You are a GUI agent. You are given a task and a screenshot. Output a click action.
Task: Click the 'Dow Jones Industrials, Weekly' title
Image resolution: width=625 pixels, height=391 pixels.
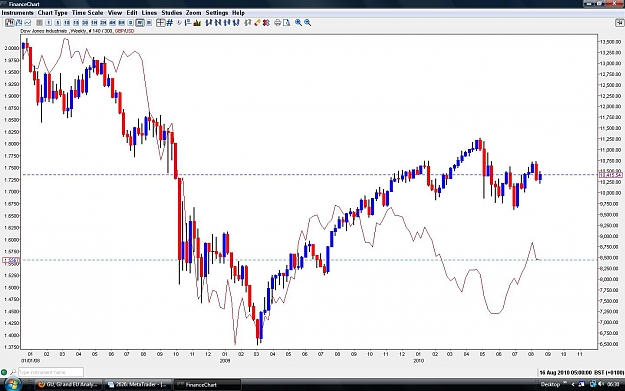[x=53, y=31]
